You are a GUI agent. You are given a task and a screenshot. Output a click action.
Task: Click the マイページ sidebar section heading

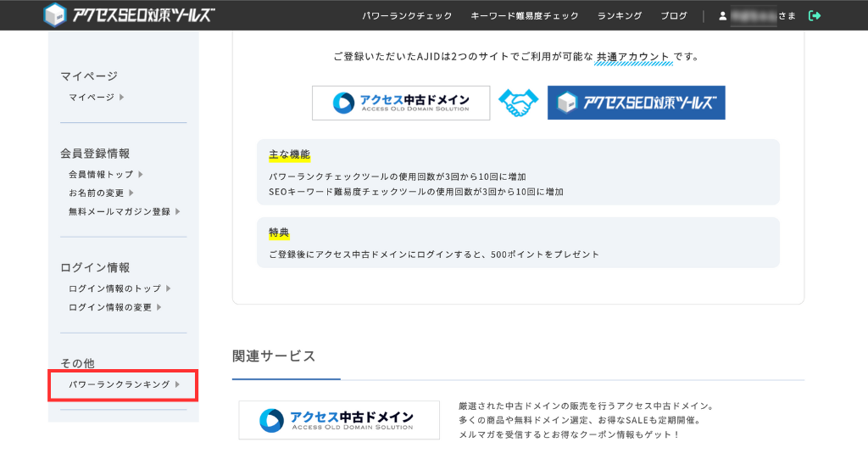click(x=88, y=76)
